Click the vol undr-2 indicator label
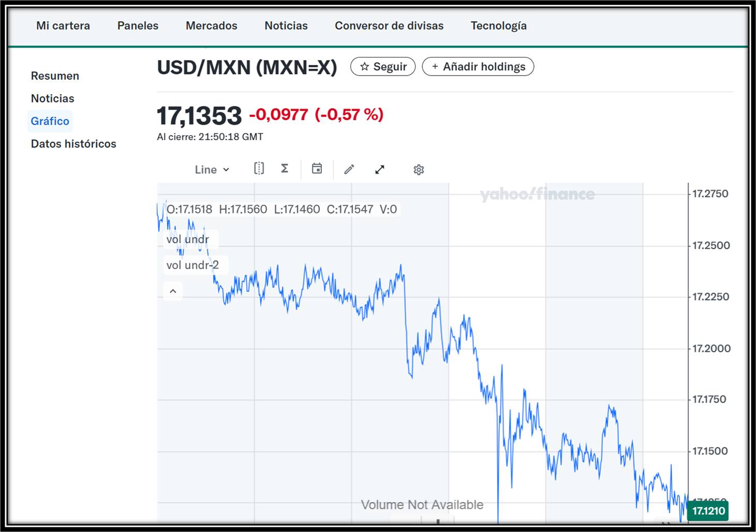Screen dimensions: 756x532 [192, 265]
